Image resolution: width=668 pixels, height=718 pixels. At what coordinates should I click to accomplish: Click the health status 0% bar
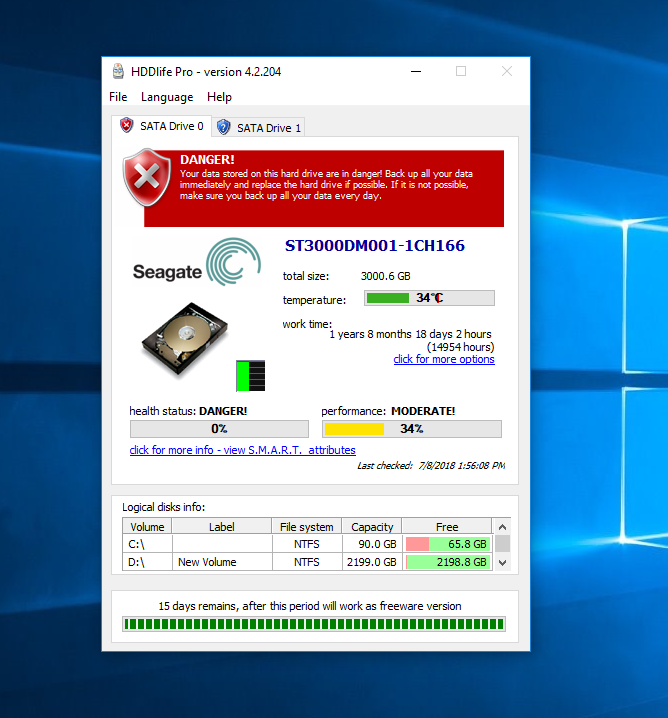coord(219,429)
